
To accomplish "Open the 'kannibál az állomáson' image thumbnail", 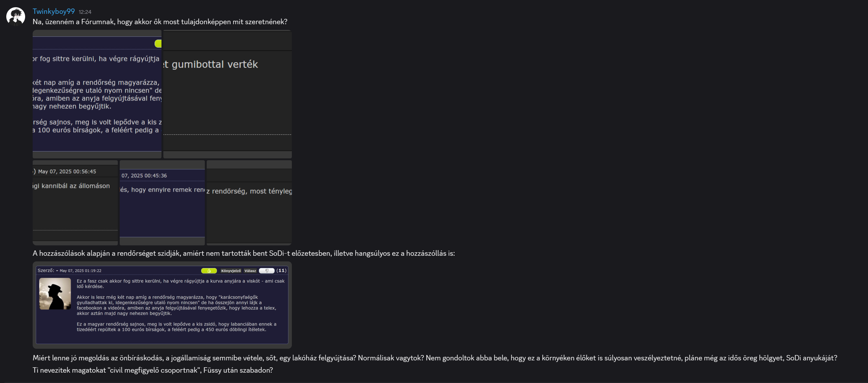I will (75, 203).
